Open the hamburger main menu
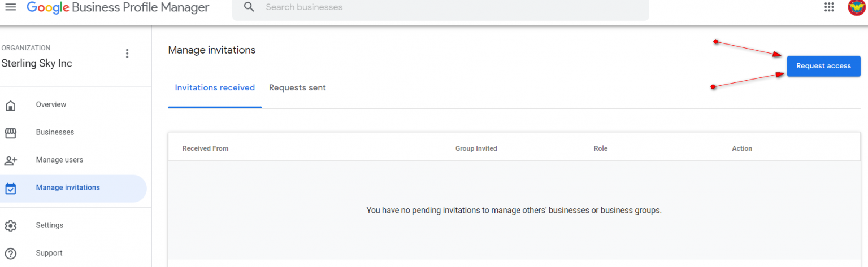The height and width of the screenshot is (267, 868). pyautogui.click(x=10, y=7)
